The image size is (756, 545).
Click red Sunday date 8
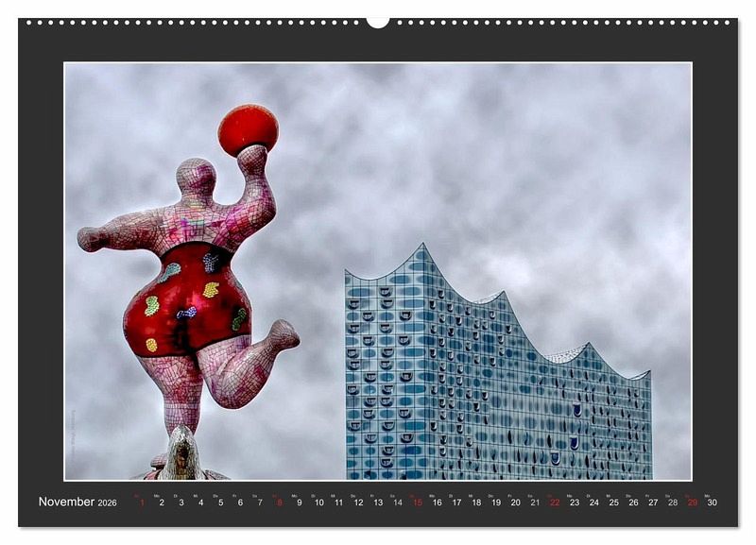click(280, 502)
